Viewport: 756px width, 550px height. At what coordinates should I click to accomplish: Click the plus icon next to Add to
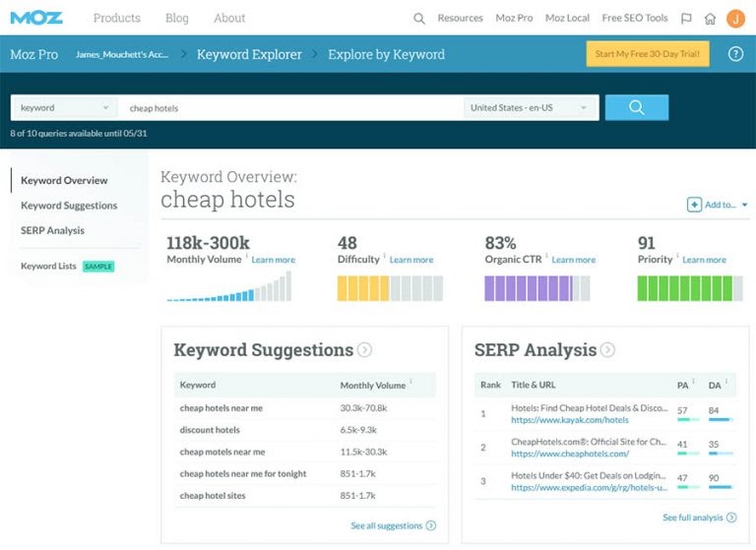[x=694, y=205]
